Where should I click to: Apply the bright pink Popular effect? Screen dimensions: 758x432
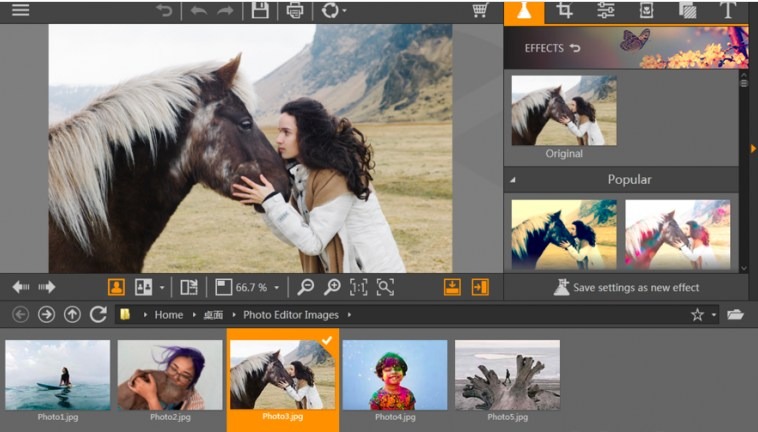678,235
